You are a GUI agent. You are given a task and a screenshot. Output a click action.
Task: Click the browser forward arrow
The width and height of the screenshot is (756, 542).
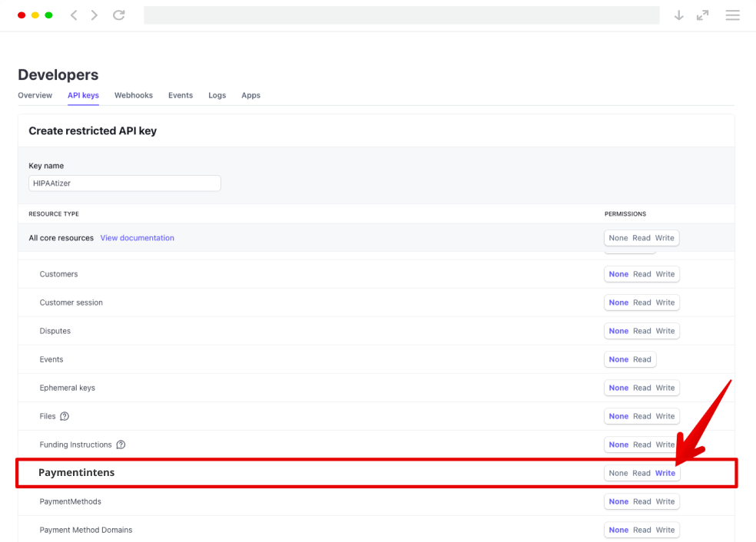(94, 15)
